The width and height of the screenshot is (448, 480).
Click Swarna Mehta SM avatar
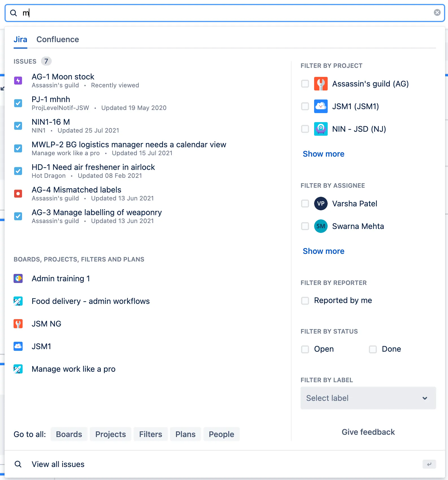click(x=321, y=226)
